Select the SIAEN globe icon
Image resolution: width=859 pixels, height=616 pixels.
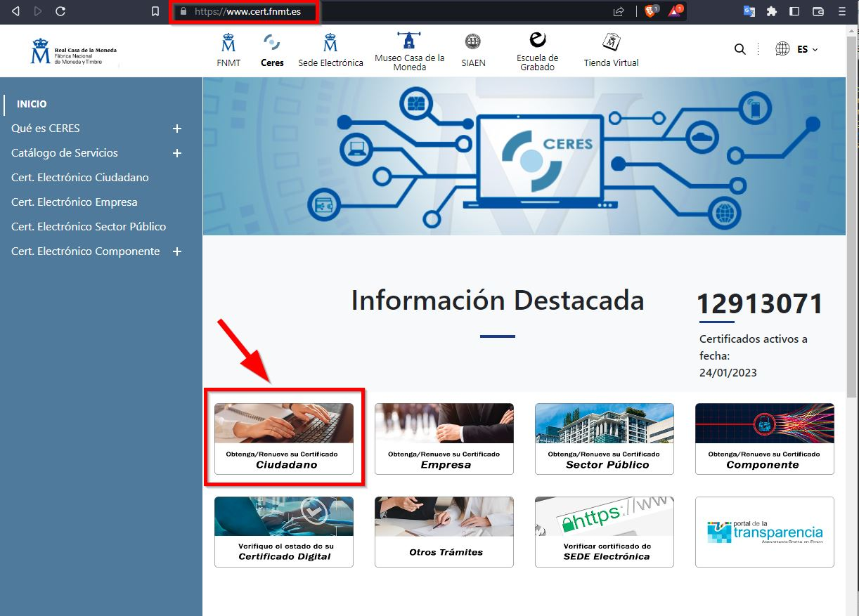pyautogui.click(x=473, y=48)
